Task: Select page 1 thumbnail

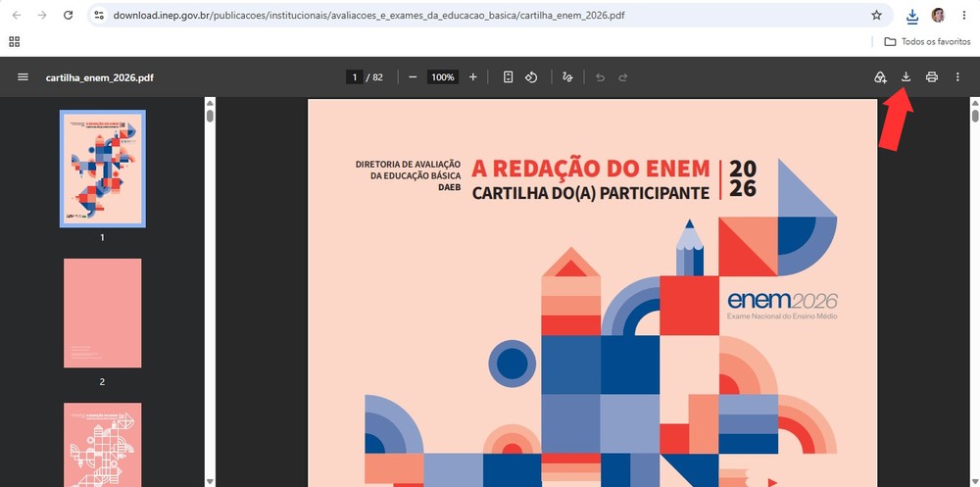Action: (x=103, y=169)
